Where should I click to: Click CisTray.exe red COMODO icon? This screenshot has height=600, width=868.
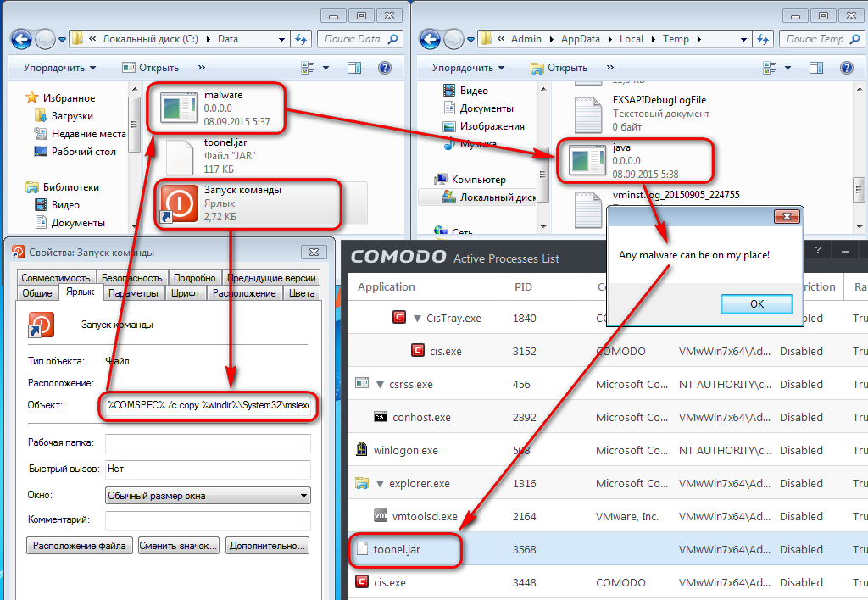coord(399,317)
